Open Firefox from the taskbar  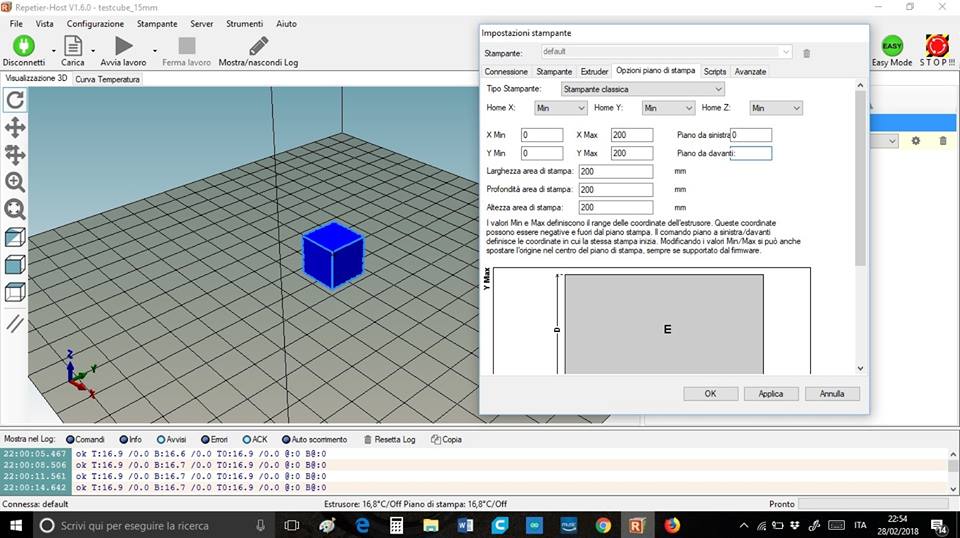pyautogui.click(x=672, y=525)
